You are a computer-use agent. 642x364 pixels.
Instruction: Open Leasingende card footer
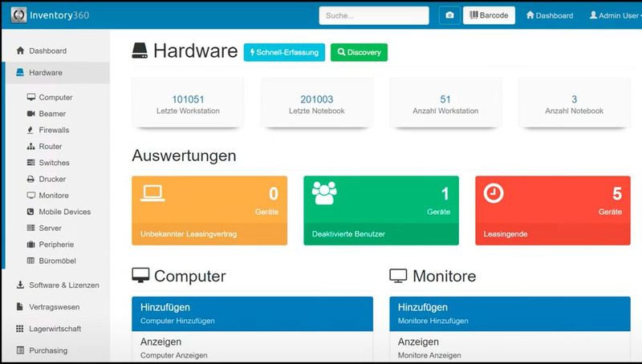[x=553, y=234]
